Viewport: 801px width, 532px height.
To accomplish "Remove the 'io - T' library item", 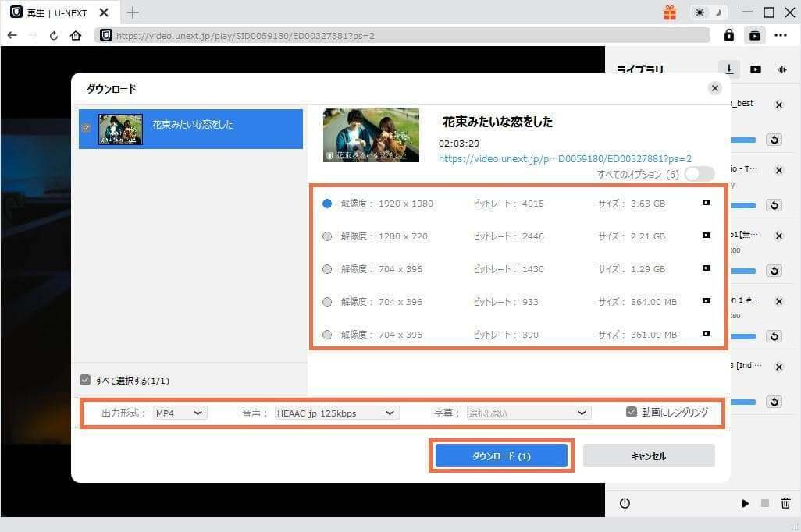I will [779, 170].
